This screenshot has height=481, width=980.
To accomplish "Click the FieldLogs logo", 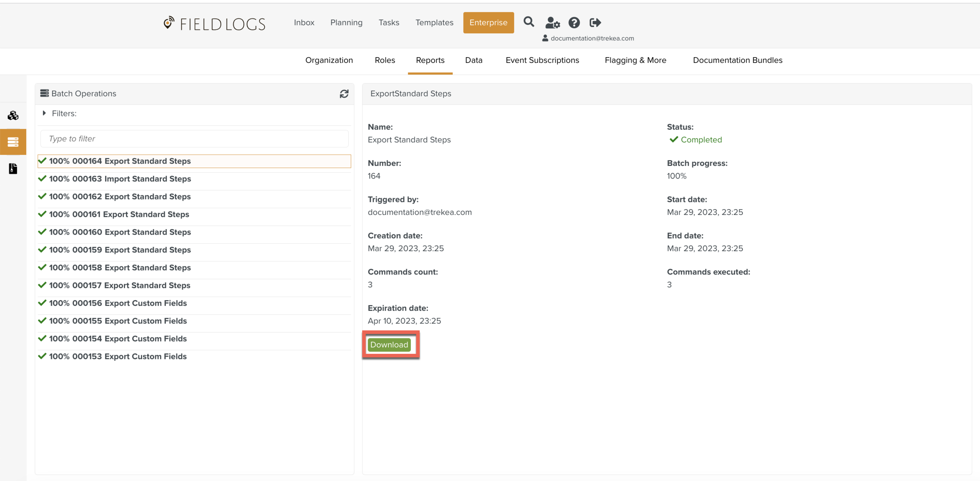I will coord(214,24).
